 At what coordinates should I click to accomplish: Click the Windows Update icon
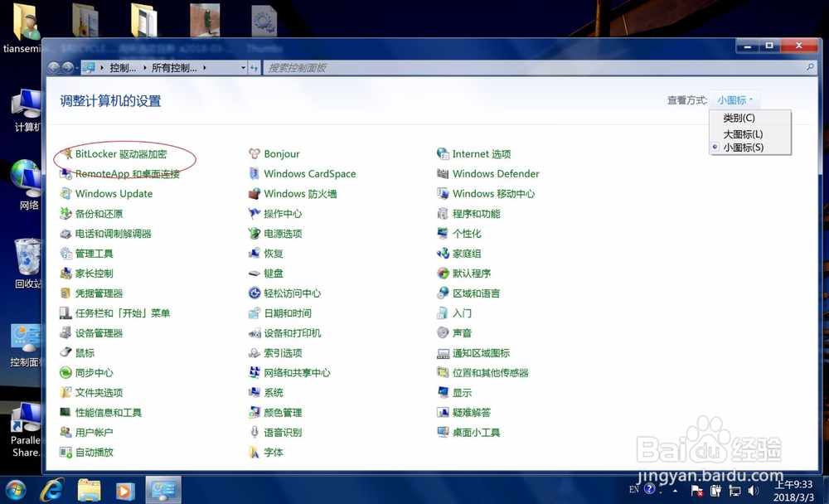pos(66,194)
